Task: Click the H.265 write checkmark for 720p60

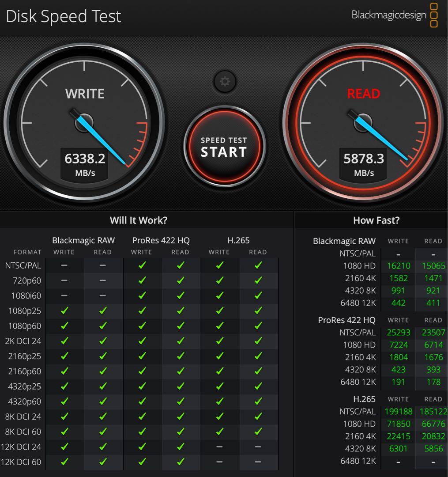Action: click(x=219, y=280)
